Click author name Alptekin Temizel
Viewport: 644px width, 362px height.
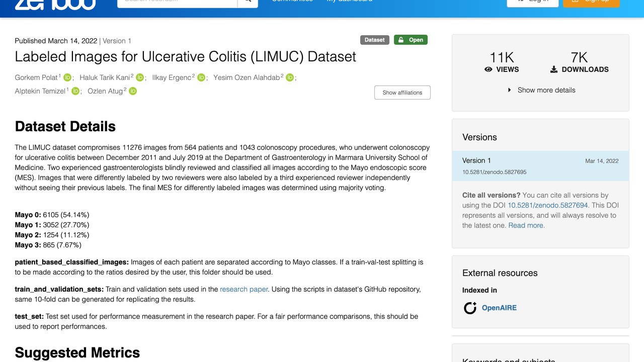[40, 91]
